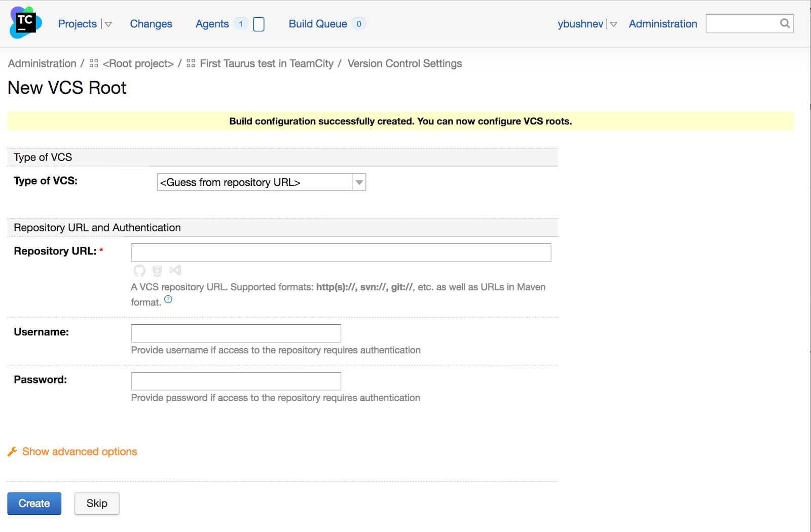Screen dimensions: 811x532
Task: Click the 'Build configuration successfully created' message
Action: tap(400, 121)
